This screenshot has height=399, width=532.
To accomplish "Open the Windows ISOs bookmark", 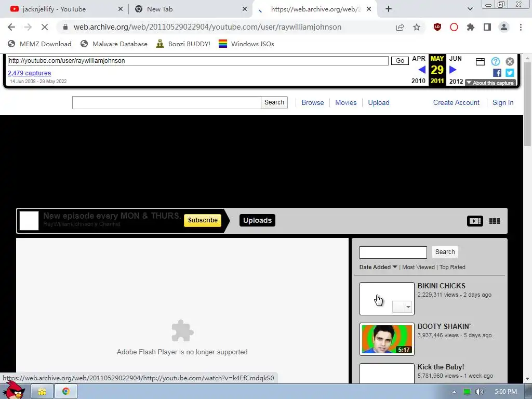I will click(x=246, y=44).
